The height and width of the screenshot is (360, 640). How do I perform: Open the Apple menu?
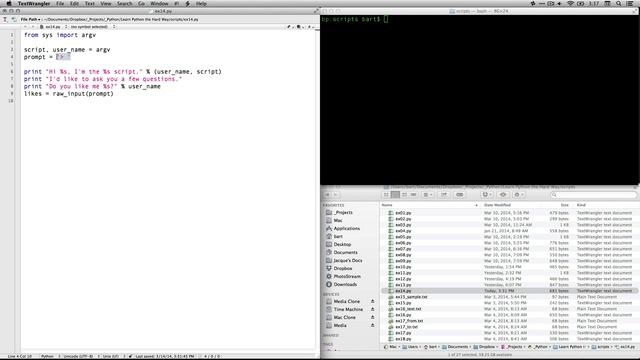pyautogui.click(x=9, y=4)
